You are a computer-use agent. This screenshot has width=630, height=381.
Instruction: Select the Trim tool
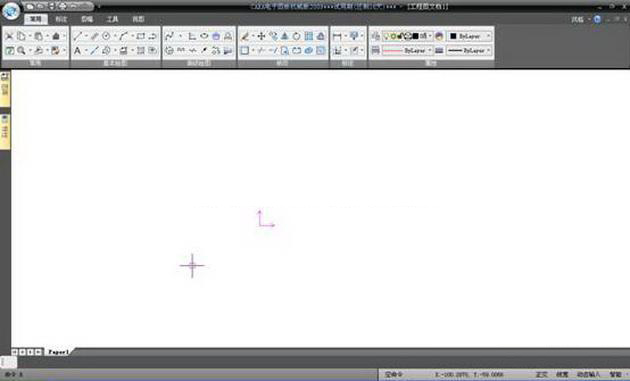(x=261, y=51)
